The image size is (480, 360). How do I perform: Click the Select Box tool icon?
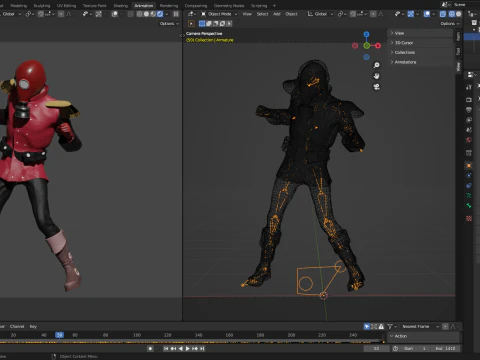[191, 24]
